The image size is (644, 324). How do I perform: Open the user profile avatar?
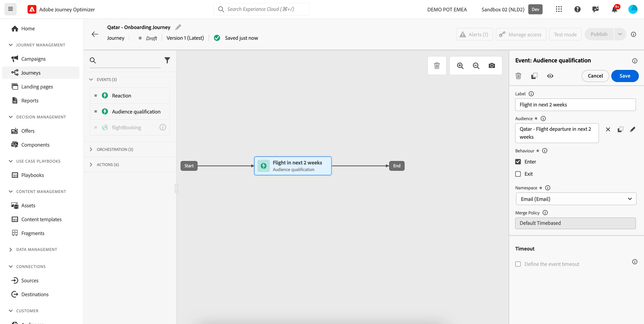tap(633, 9)
